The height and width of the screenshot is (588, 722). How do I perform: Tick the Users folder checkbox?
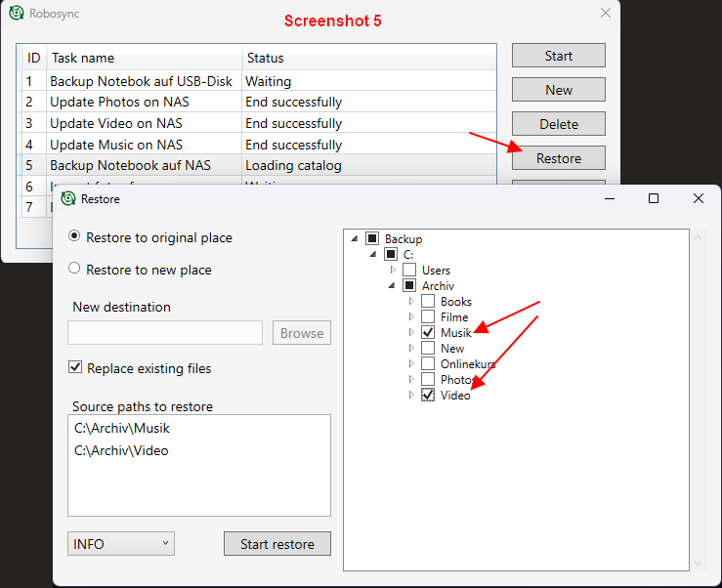tap(409, 271)
